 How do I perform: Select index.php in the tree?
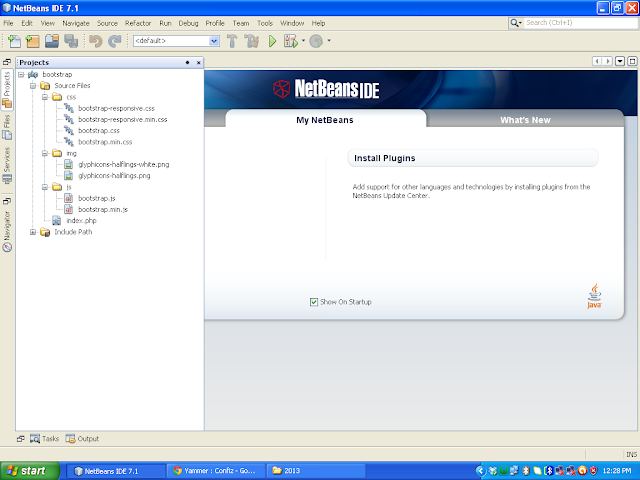click(81, 221)
